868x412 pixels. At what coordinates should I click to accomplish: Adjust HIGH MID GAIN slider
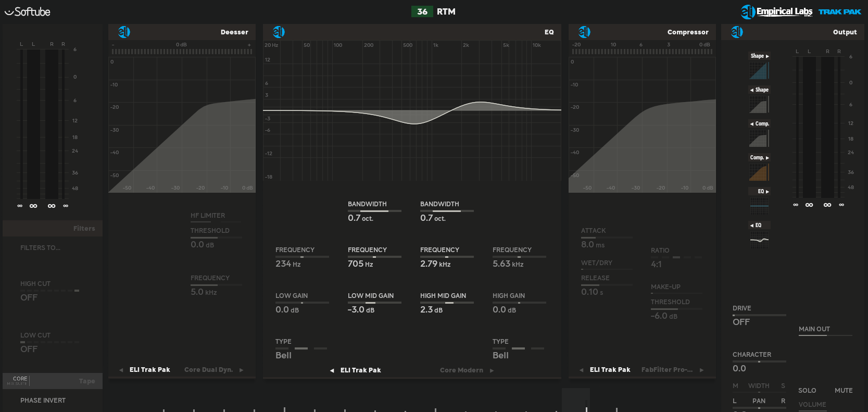point(447,303)
